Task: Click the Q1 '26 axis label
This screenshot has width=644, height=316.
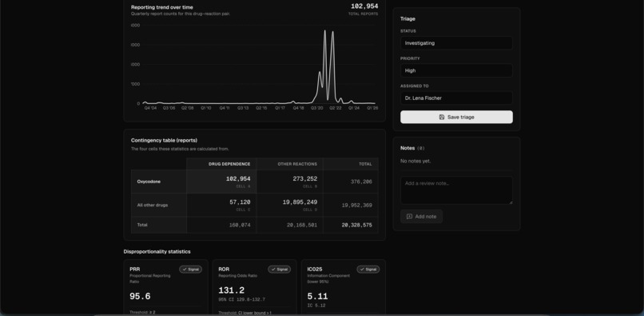Action: coord(372,108)
